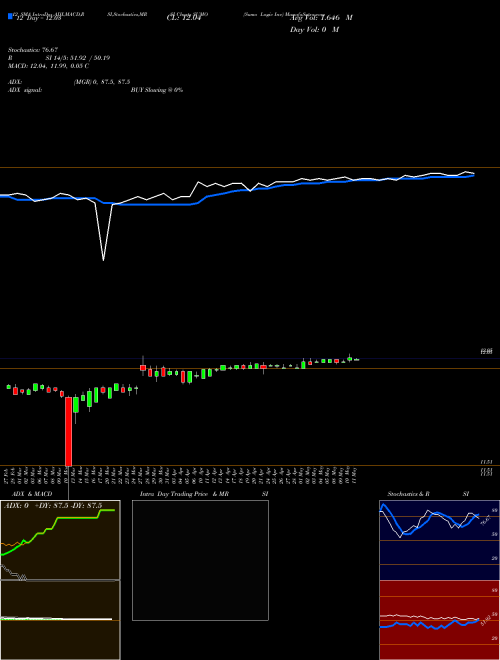Click the 'BUY Slowing @ 0%' signal text
500x660 pixels.
[157, 90]
